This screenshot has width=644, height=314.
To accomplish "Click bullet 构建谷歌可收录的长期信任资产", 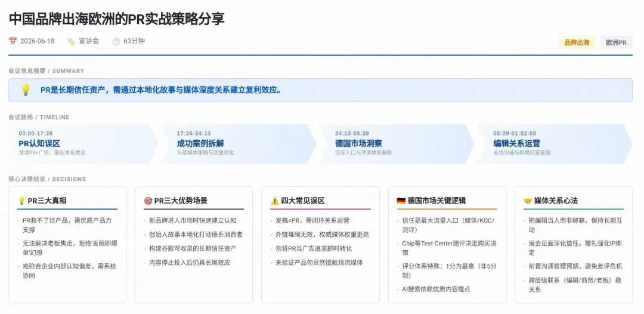I will 193,249.
